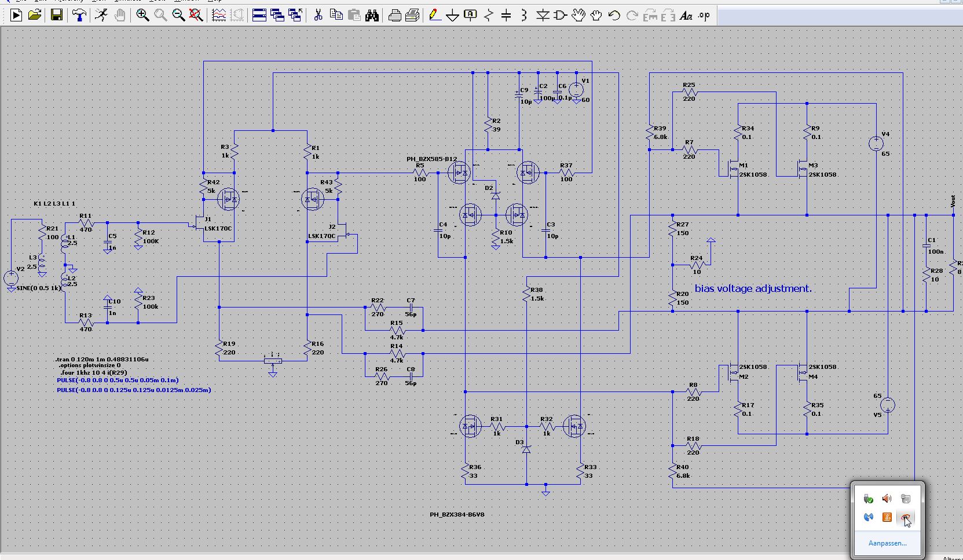Viewport: 963px width, 560px height.
Task: Click the Volume speaker tray icon
Action: (887, 499)
